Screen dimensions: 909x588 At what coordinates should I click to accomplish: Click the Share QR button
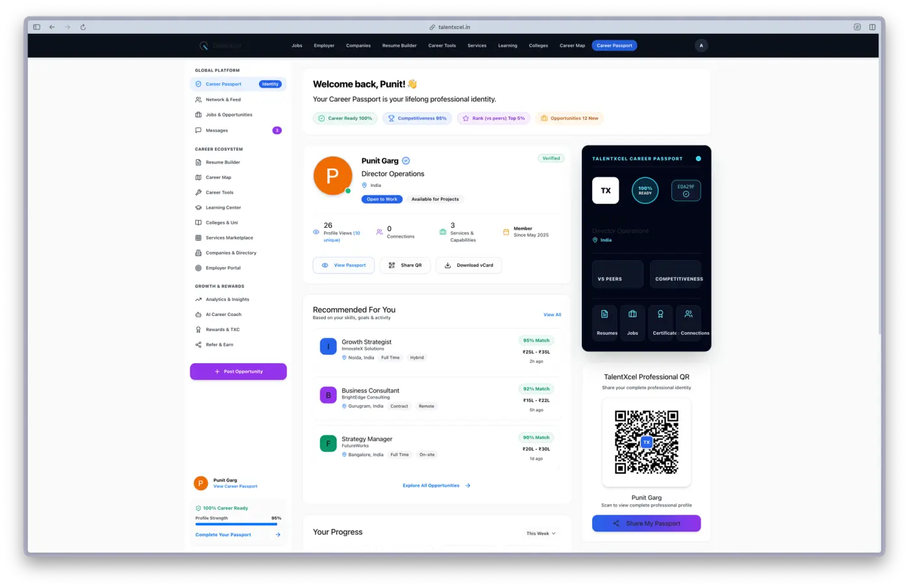click(405, 265)
